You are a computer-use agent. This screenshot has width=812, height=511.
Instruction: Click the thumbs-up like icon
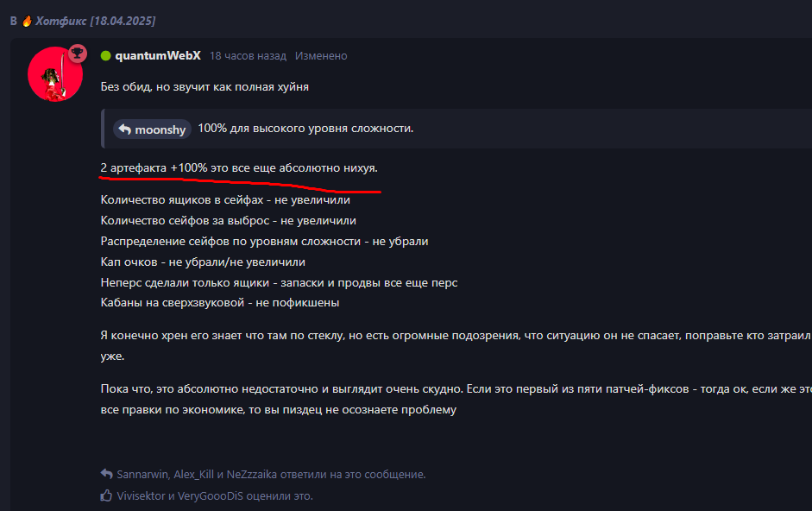point(106,495)
